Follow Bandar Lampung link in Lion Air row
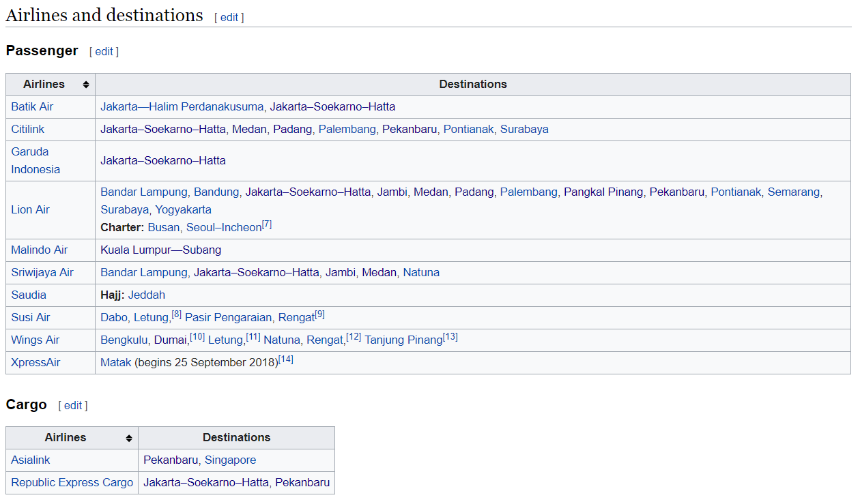 pos(143,192)
